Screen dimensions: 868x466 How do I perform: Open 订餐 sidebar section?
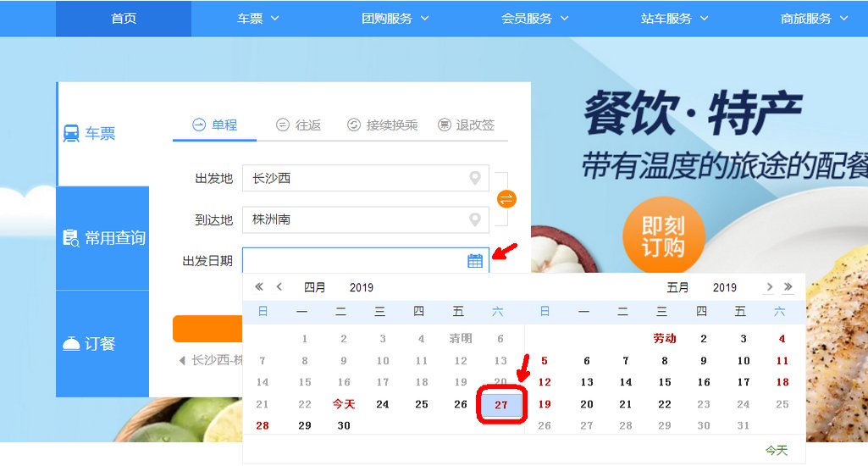coord(103,343)
